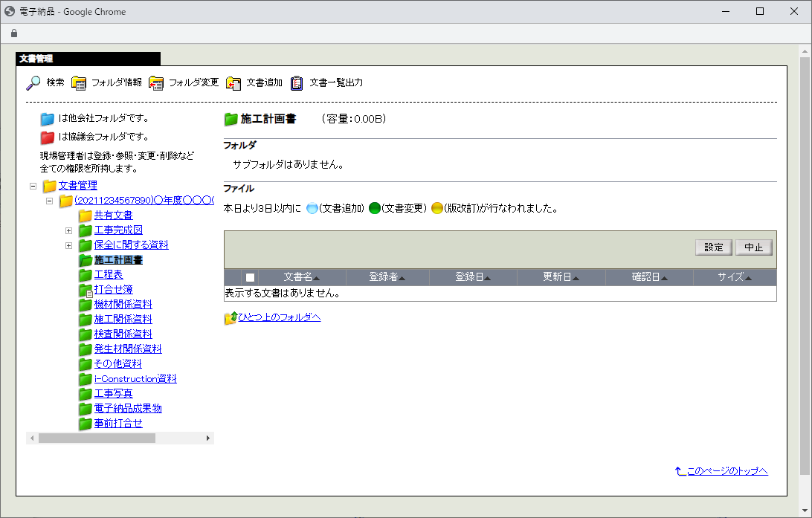Maximize the Chrome window
812x518 pixels.
(x=760, y=11)
